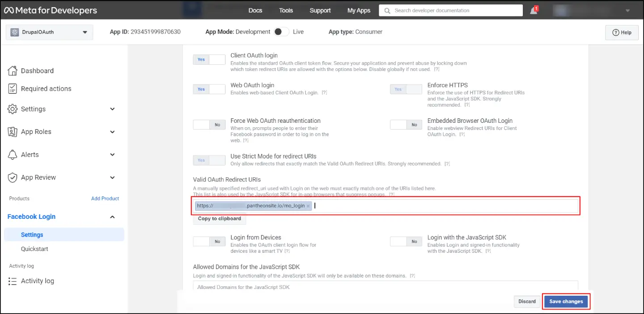The height and width of the screenshot is (314, 644).
Task: Toggle Force Web OAuth reauthentication switch
Action: pos(209,125)
